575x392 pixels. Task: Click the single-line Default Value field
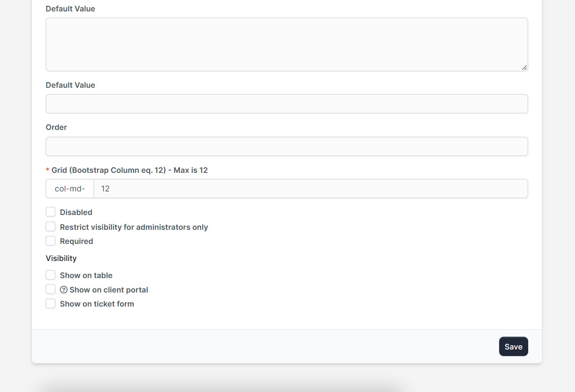[287, 104]
